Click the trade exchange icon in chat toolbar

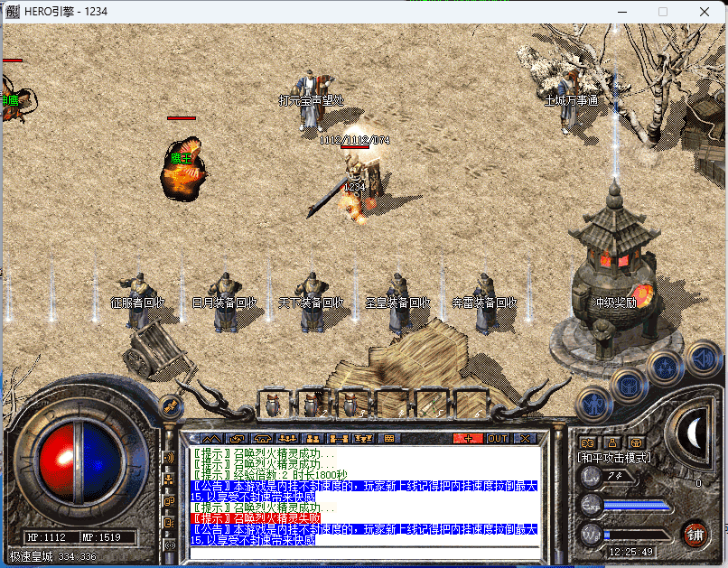(237, 439)
